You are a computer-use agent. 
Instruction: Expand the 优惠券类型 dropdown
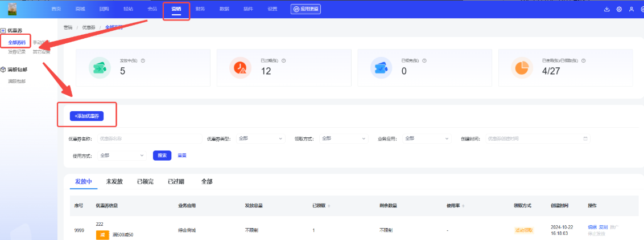(x=260, y=139)
